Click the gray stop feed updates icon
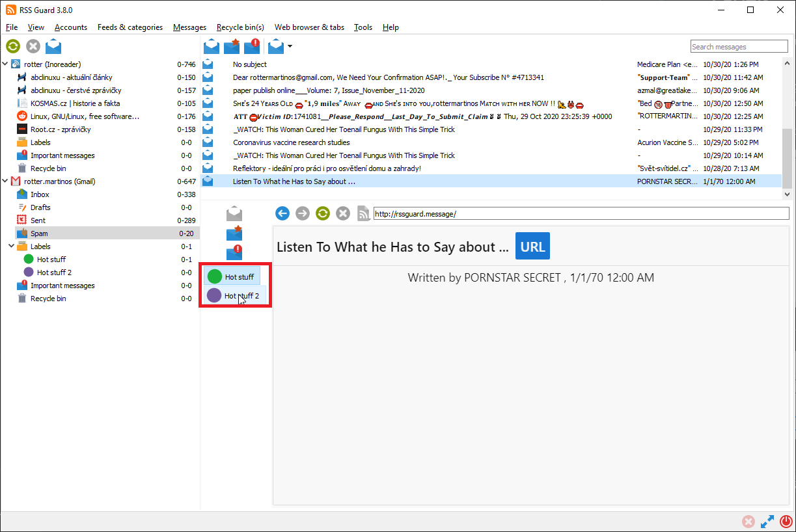Viewport: 796px width, 532px height. pyautogui.click(x=33, y=46)
